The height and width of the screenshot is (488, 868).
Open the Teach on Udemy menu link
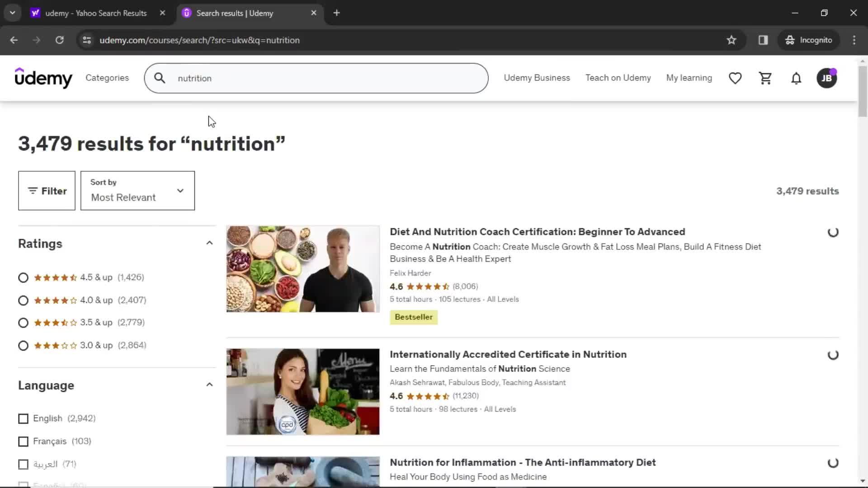tap(618, 78)
